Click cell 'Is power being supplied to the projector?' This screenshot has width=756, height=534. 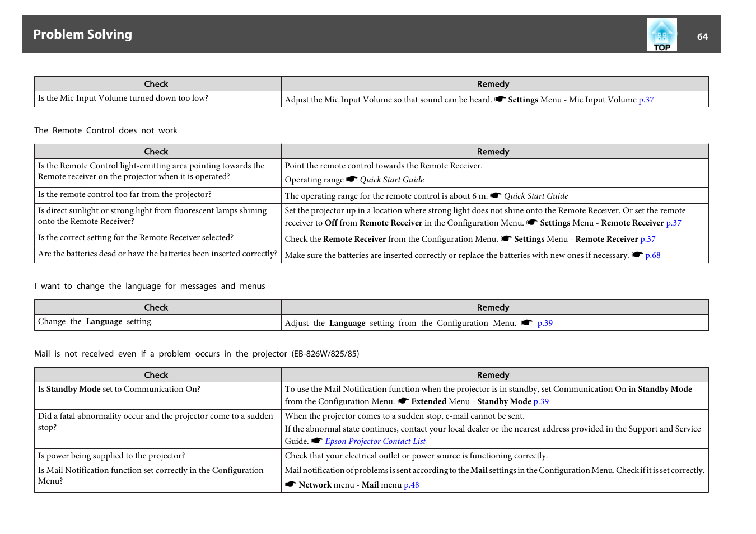tap(158, 456)
